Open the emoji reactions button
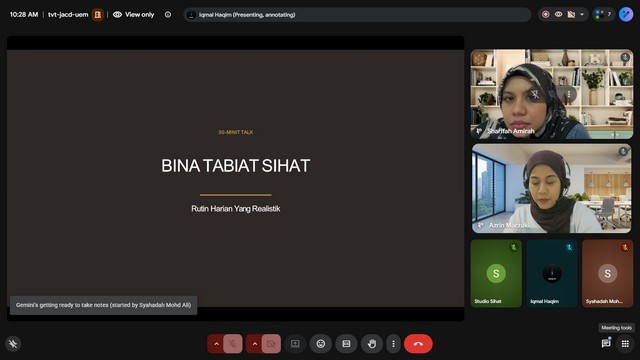The image size is (640, 360). tap(321, 344)
